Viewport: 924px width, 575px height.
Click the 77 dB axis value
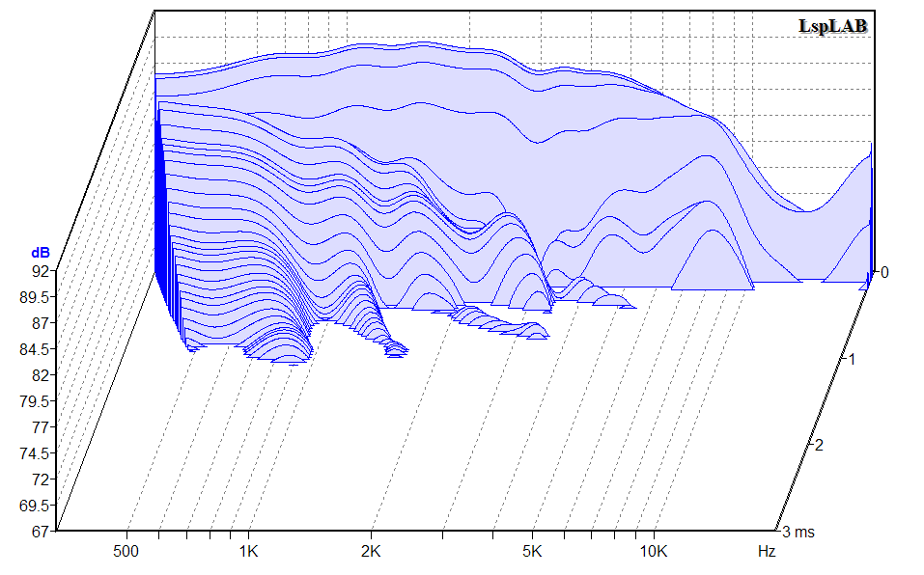pyautogui.click(x=42, y=427)
